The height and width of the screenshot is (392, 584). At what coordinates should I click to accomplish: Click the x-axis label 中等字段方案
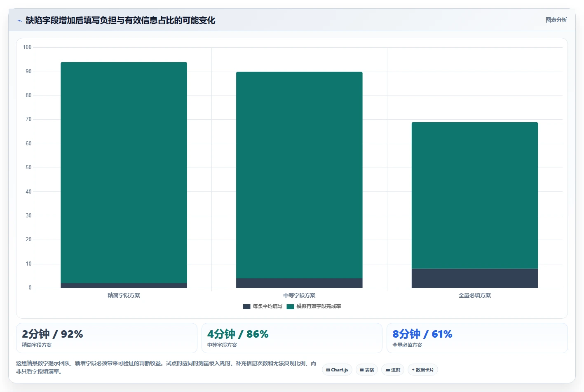(299, 295)
